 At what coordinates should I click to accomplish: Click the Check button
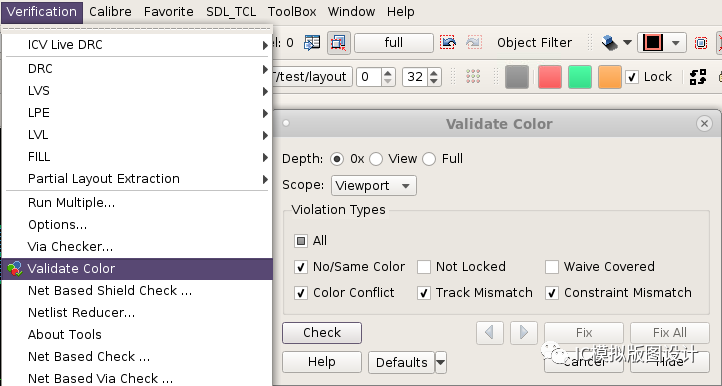322,333
